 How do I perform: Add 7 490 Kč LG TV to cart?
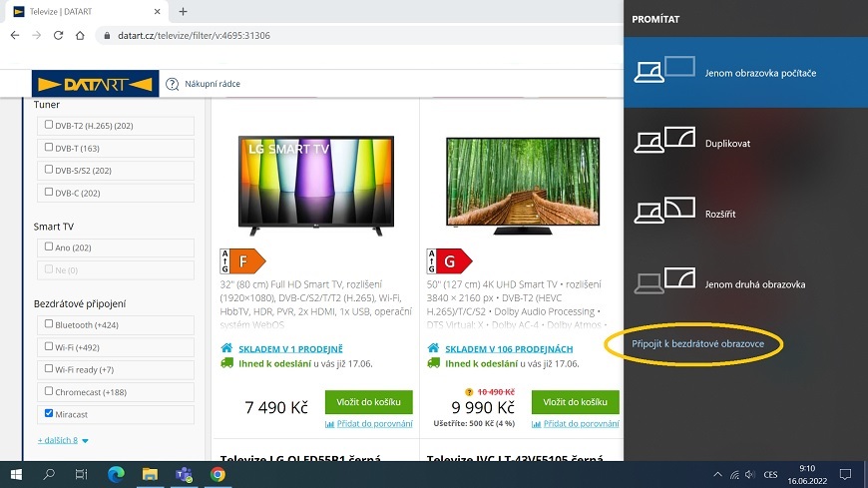(x=369, y=402)
